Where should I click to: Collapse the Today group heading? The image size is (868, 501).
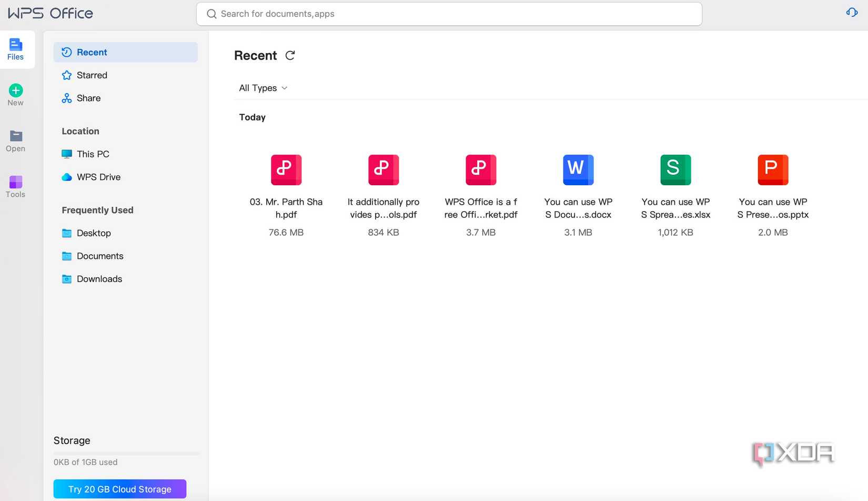(252, 117)
